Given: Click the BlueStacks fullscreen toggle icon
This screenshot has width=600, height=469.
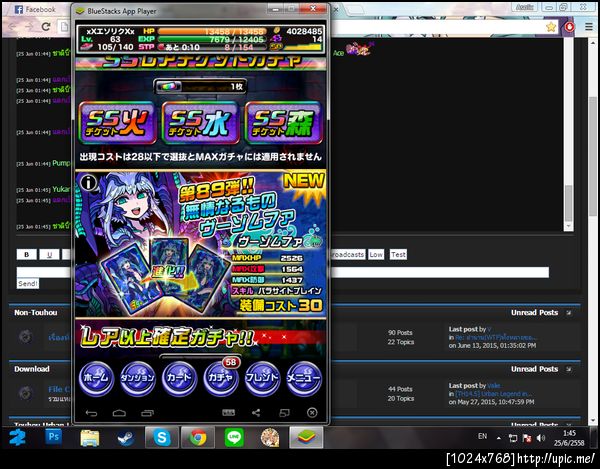Looking at the screenshot, I should (284, 412).
